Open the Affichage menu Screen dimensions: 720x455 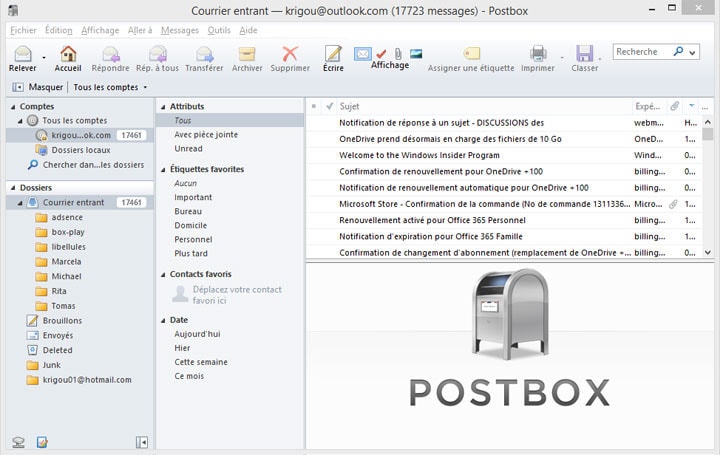coord(100,30)
